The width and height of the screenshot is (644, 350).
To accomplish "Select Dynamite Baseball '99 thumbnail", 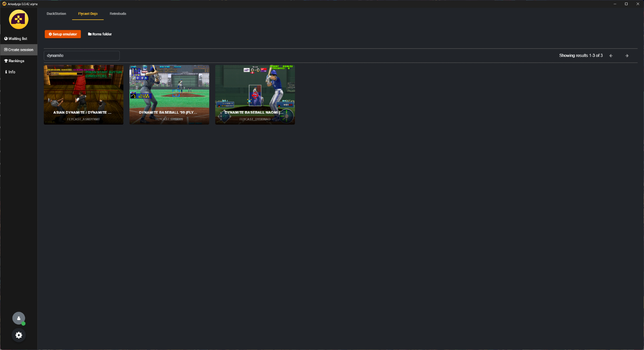I will click(169, 95).
